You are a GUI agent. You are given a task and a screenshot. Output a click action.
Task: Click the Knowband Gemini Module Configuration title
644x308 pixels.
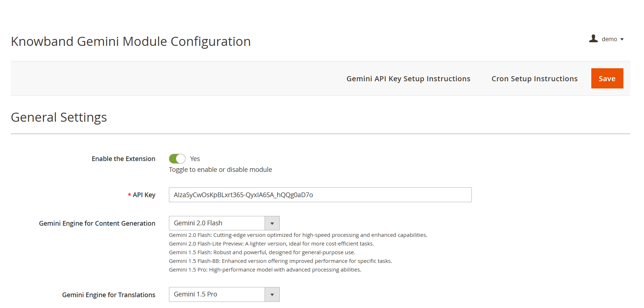tap(131, 42)
